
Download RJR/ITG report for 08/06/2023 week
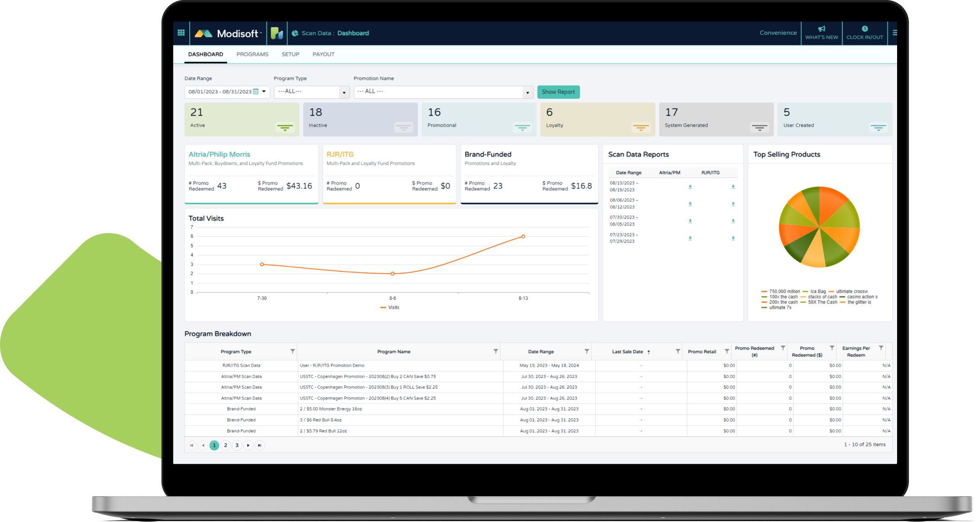point(733,204)
